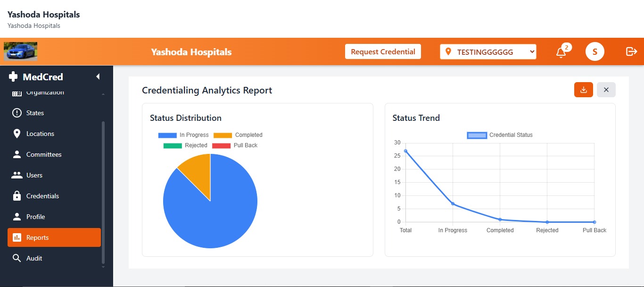Open the TESTINGGGGGG location dropdown
The height and width of the screenshot is (287, 644).
tap(488, 52)
